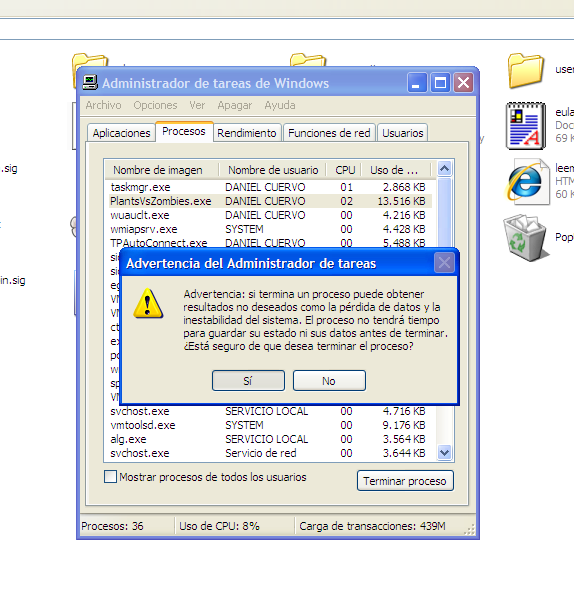Screen dimensions: 574x608
Task: Minimize the Administrador de tareas window
Action: click(417, 83)
